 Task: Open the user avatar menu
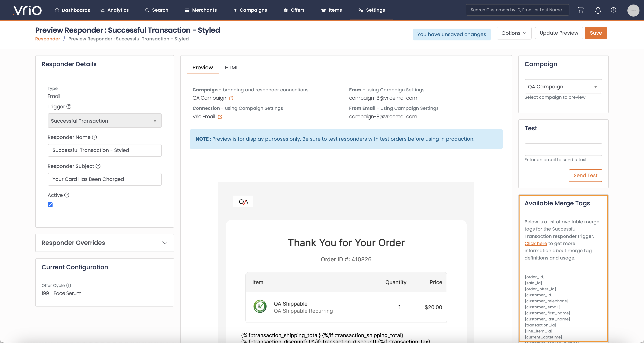(x=633, y=11)
